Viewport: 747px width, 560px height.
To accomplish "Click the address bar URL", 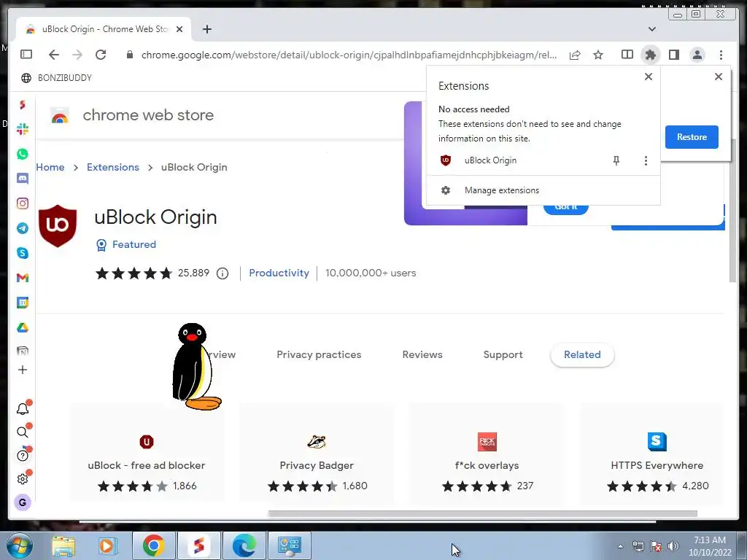I will pyautogui.click(x=349, y=55).
